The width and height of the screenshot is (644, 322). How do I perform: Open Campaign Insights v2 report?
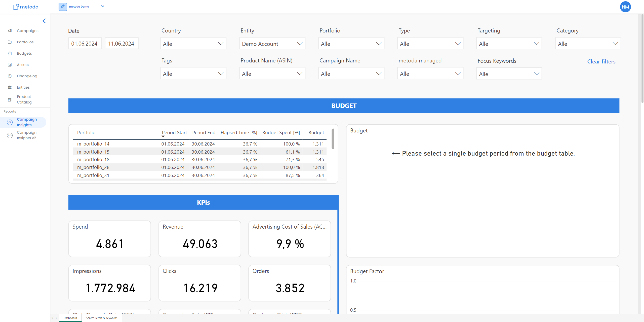26,135
